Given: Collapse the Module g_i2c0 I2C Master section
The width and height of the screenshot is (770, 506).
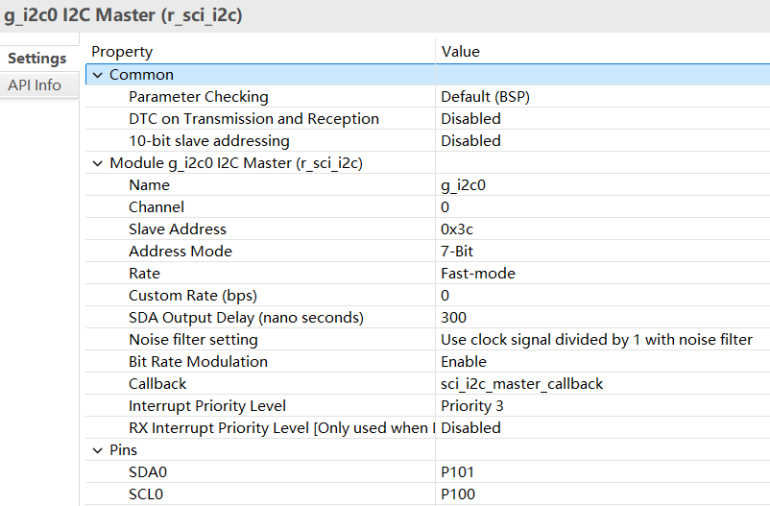Looking at the screenshot, I should (x=98, y=164).
